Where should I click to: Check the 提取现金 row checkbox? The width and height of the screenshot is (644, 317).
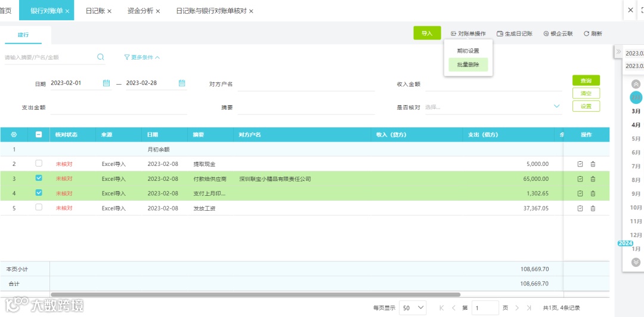pos(39,163)
